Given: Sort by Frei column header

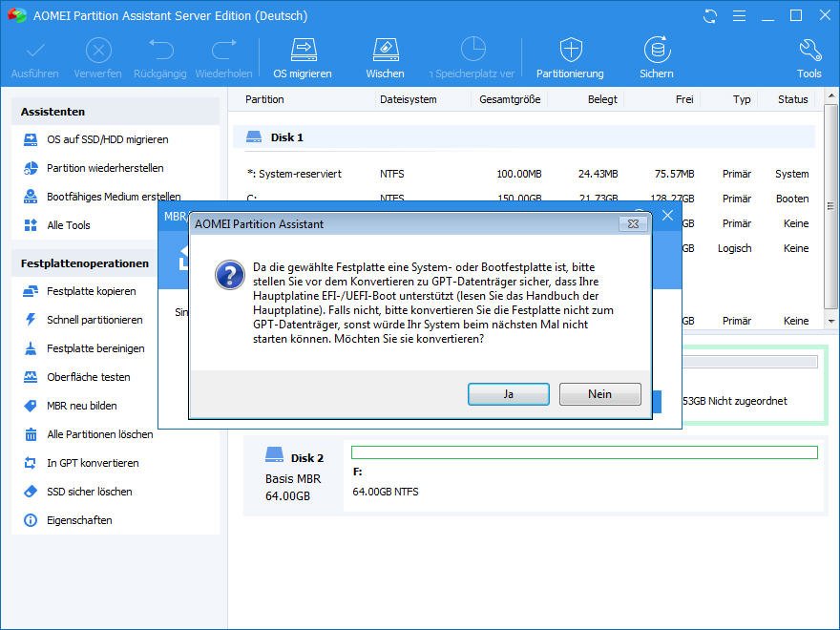Looking at the screenshot, I should (x=684, y=99).
